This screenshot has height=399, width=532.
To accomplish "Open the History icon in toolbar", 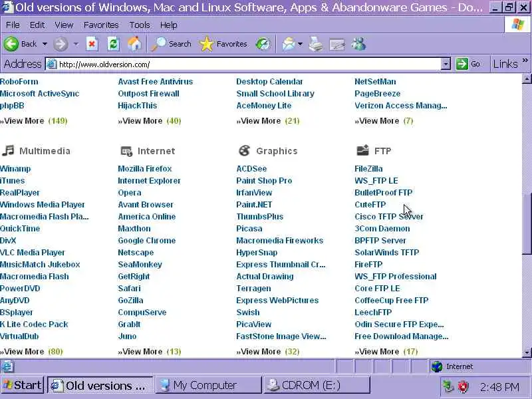I will click(x=263, y=44).
